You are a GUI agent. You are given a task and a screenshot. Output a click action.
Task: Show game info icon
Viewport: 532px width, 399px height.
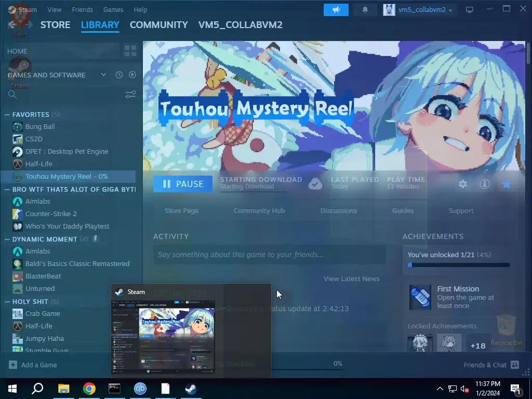[x=485, y=184]
